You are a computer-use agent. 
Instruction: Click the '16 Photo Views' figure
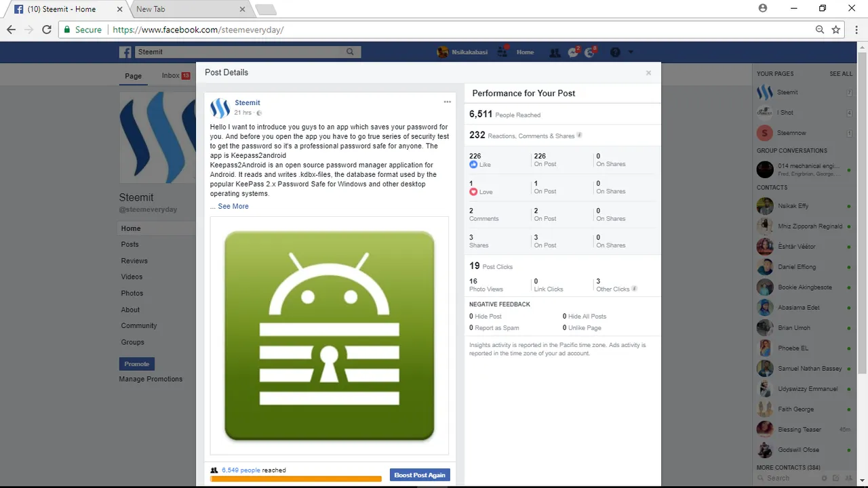point(486,285)
